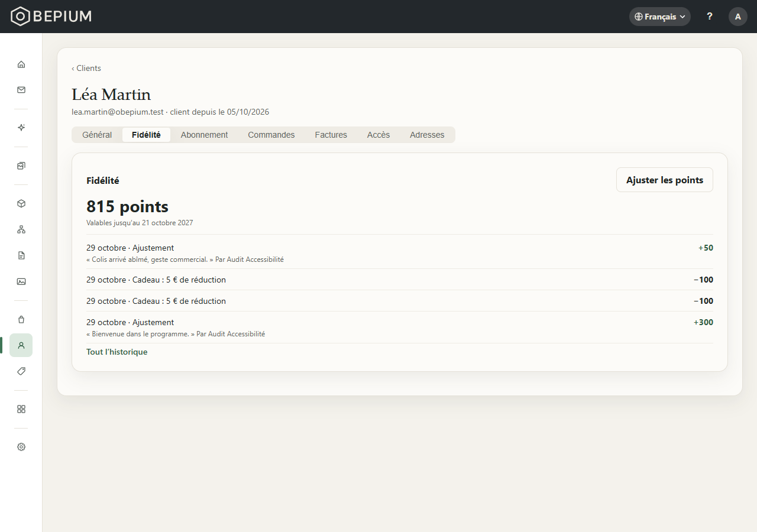
Task: Click the "Bienvenue dans le programme" note
Action: click(x=176, y=334)
